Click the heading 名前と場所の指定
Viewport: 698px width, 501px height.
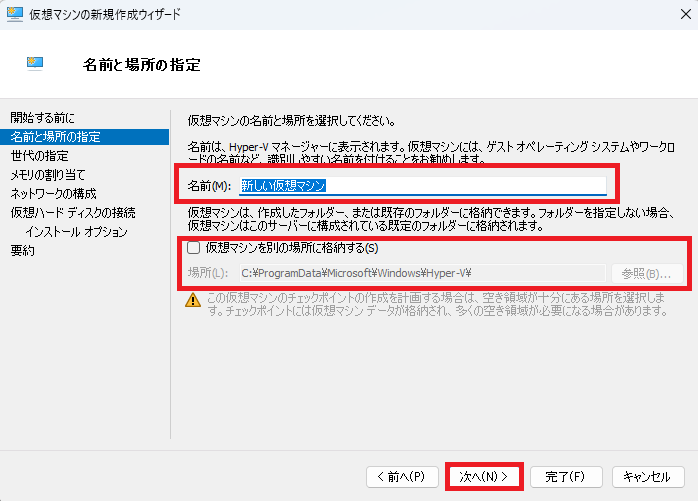point(142,65)
